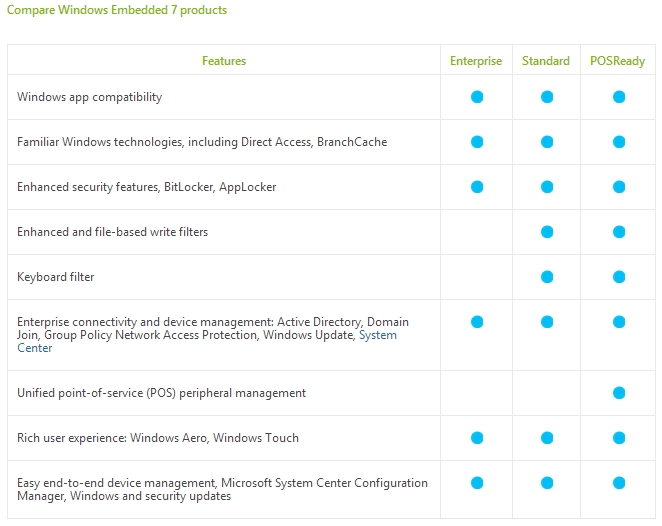Select the Standard column header
662x526 pixels.
click(545, 61)
